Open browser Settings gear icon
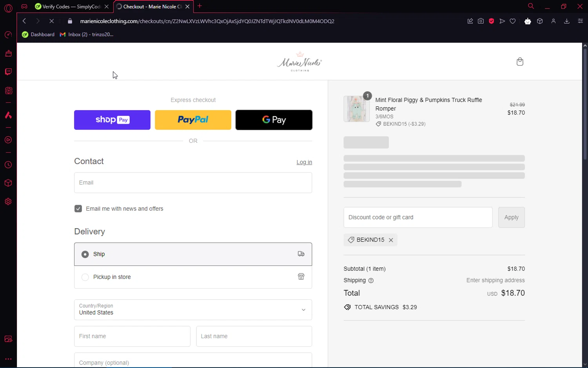This screenshot has width=588, height=368. (8, 202)
